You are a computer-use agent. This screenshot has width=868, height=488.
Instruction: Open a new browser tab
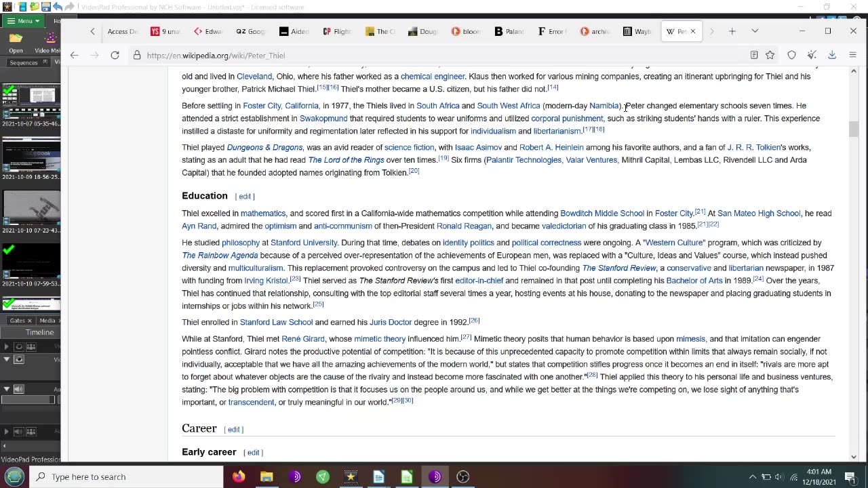[x=732, y=31]
